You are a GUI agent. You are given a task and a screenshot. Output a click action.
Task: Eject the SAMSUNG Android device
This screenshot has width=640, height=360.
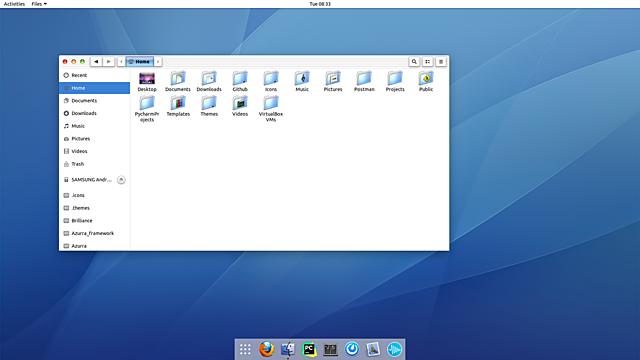121,180
